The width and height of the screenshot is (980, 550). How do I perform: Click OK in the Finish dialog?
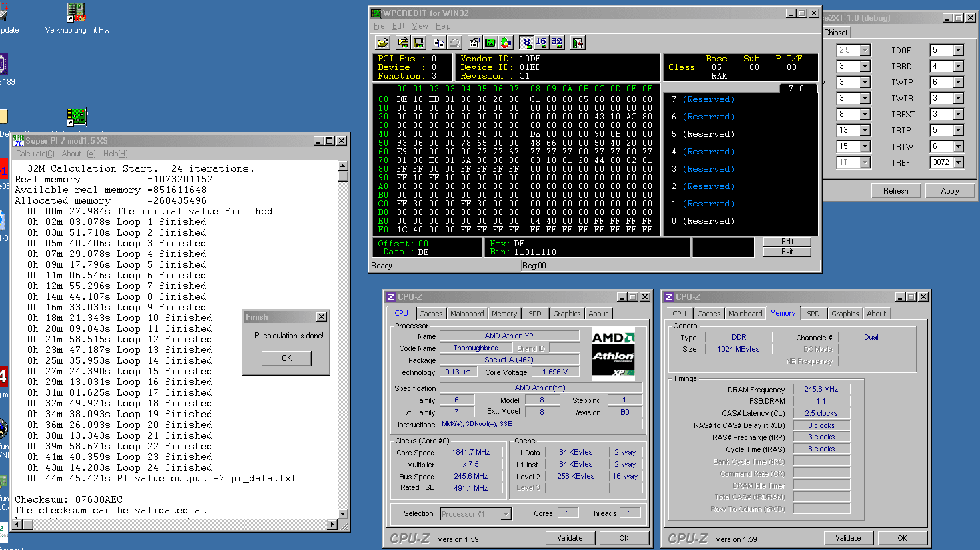point(286,358)
